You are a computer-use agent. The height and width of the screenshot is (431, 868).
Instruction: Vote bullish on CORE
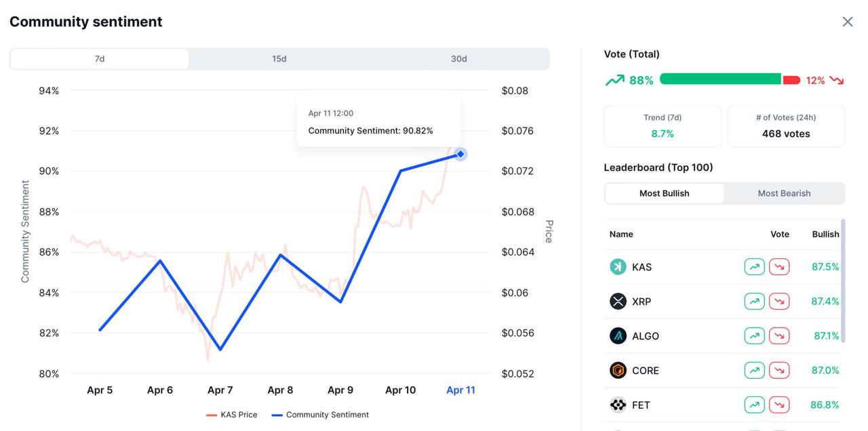point(754,371)
